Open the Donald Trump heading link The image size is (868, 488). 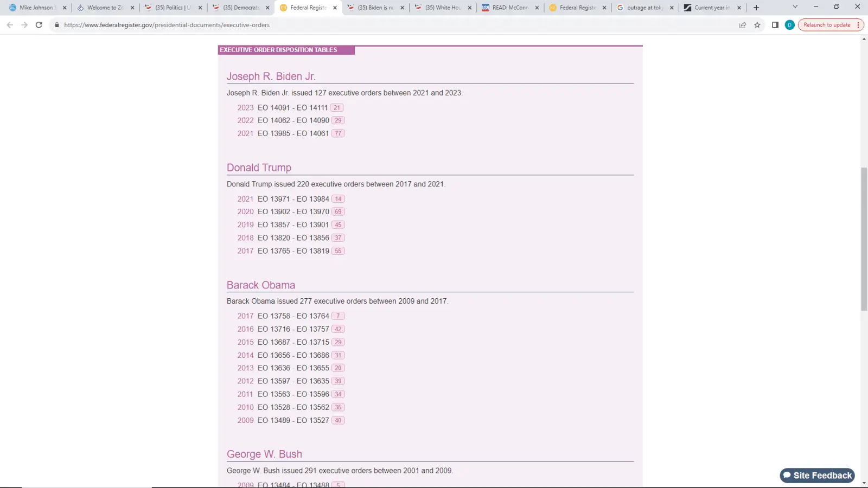[x=259, y=168]
